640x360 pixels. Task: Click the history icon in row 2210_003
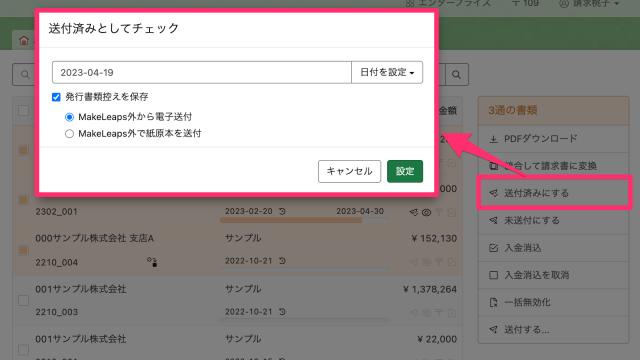282,312
